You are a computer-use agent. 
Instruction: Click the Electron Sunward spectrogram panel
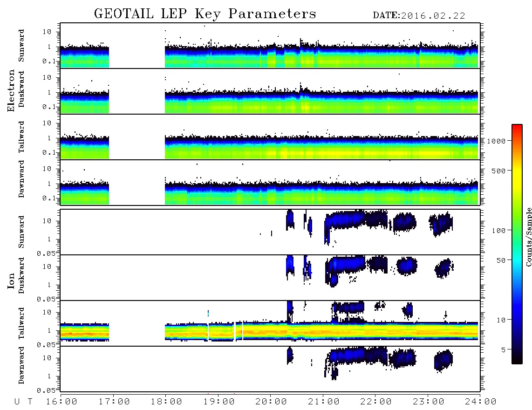click(x=270, y=46)
